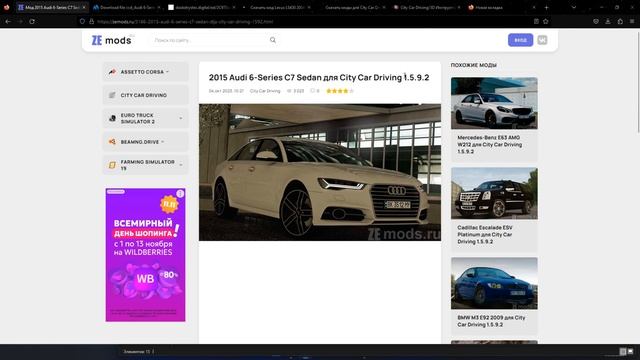Click the Firefox icon at top-left

pos(6,7)
